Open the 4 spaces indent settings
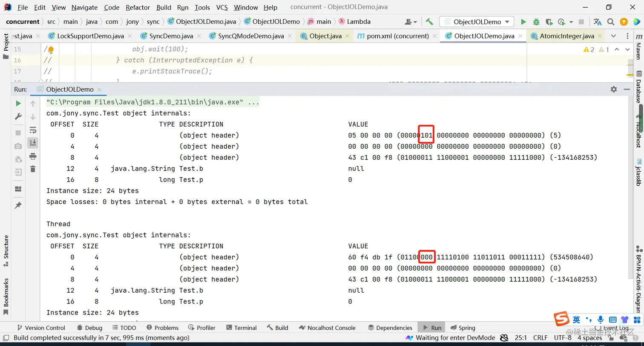The image size is (644, 346). pyautogui.click(x=589, y=337)
